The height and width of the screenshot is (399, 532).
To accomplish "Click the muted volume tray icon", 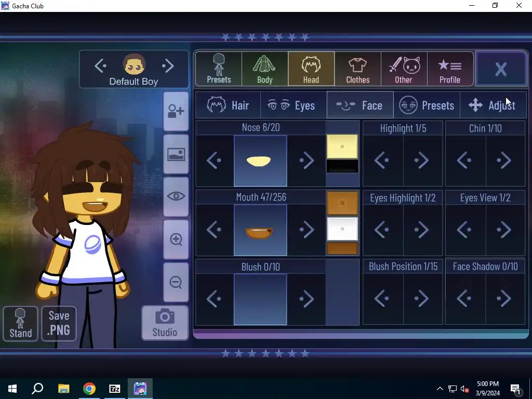I will click(x=465, y=389).
